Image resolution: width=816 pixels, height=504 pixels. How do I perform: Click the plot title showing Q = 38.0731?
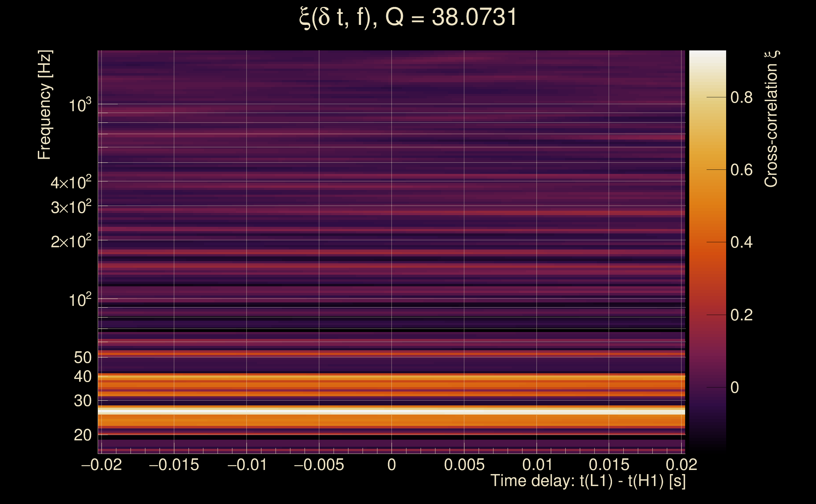point(408,17)
